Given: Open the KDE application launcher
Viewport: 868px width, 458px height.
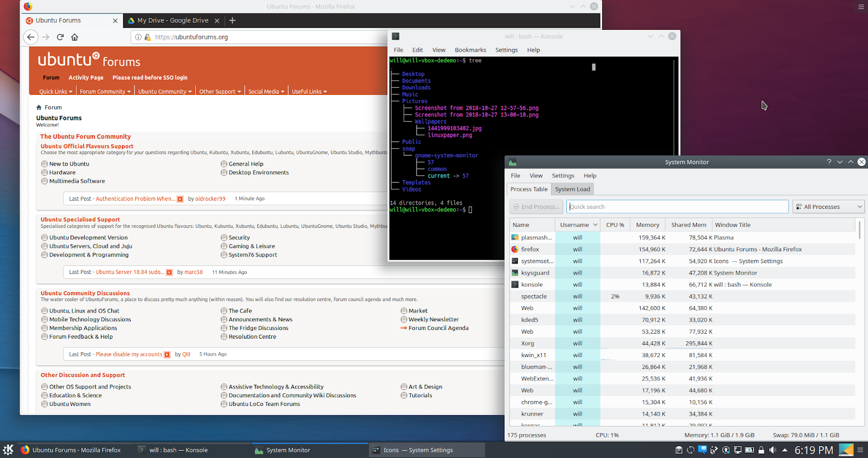Looking at the screenshot, I should point(8,450).
